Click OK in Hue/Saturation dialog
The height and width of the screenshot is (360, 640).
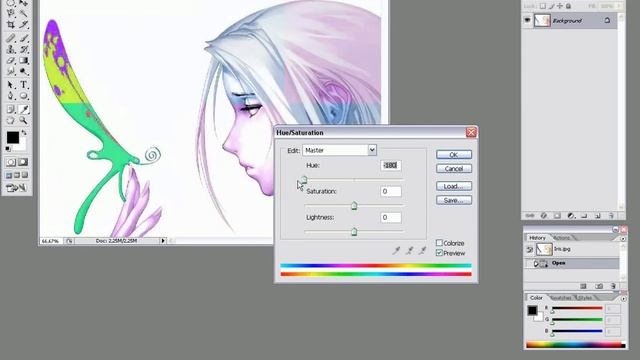[453, 155]
